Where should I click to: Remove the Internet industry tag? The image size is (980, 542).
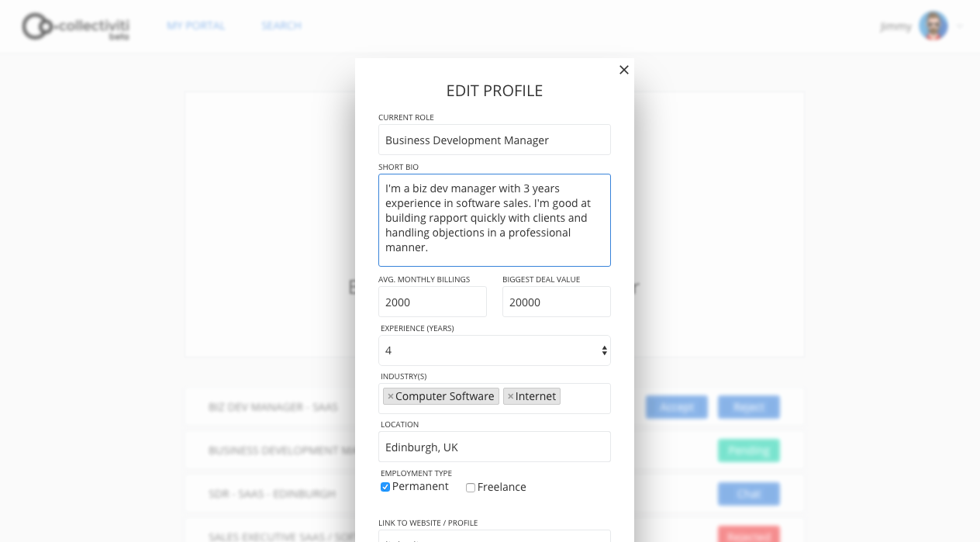[510, 396]
